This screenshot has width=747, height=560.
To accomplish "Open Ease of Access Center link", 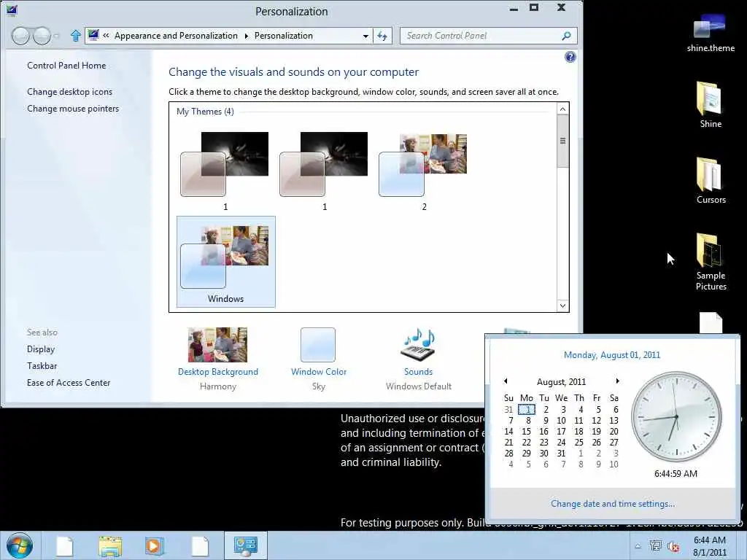I will tap(68, 383).
